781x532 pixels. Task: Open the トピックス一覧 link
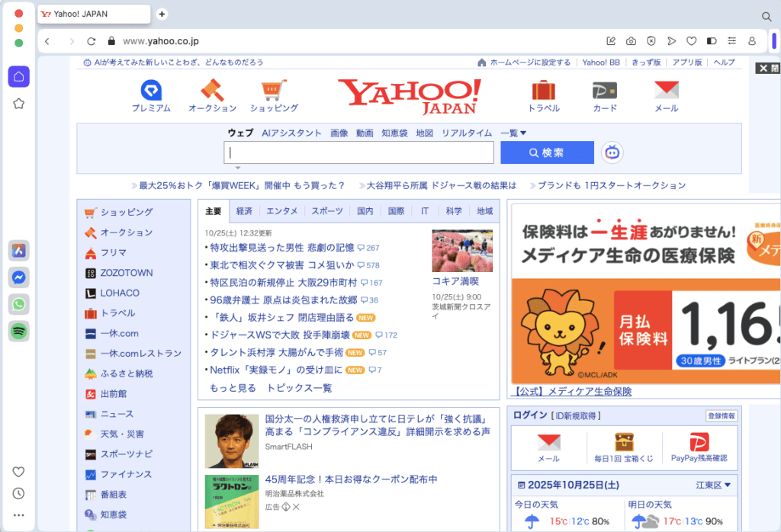click(299, 388)
